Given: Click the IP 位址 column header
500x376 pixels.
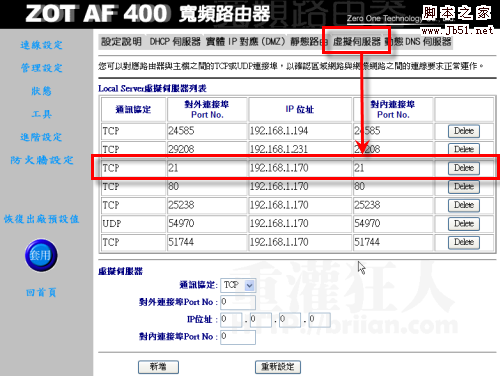Looking at the screenshot, I should tap(300, 109).
